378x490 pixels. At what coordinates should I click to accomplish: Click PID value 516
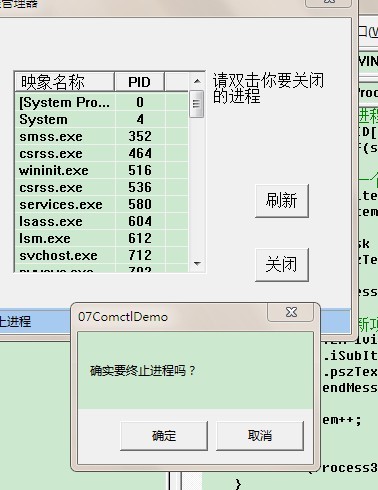(140, 170)
